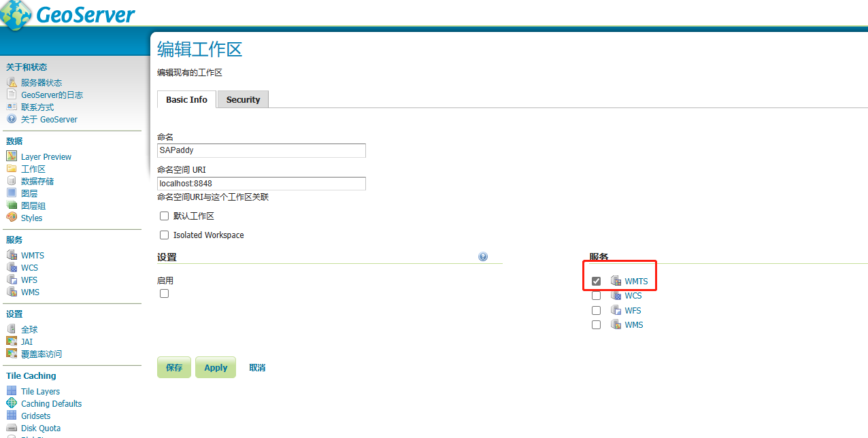Click the Gridsets grid icon
The width and height of the screenshot is (868, 438).
coord(12,416)
